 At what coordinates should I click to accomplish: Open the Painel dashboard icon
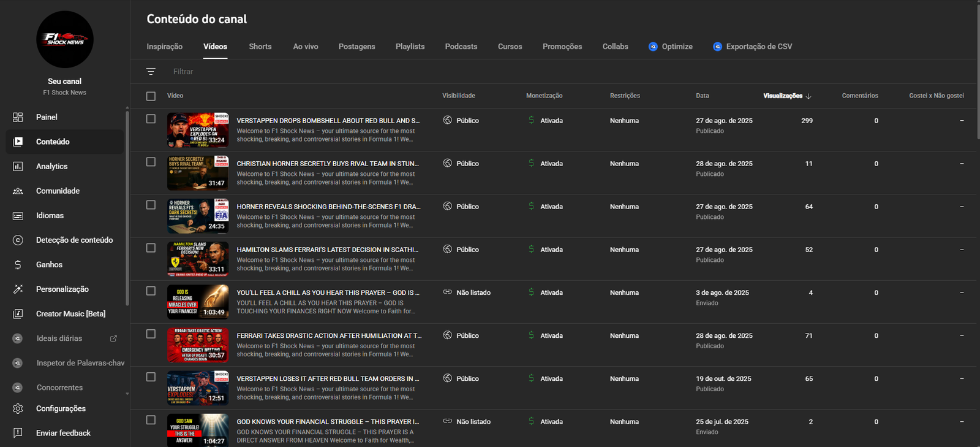click(x=18, y=117)
